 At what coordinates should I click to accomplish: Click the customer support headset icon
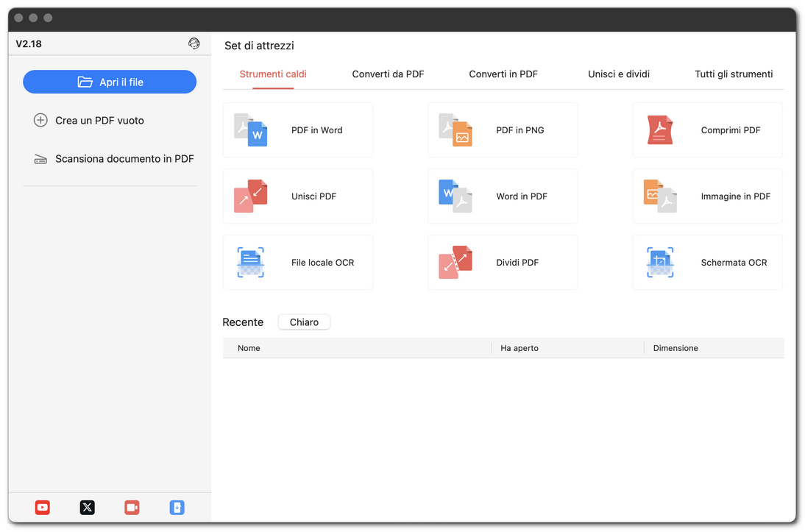point(194,43)
